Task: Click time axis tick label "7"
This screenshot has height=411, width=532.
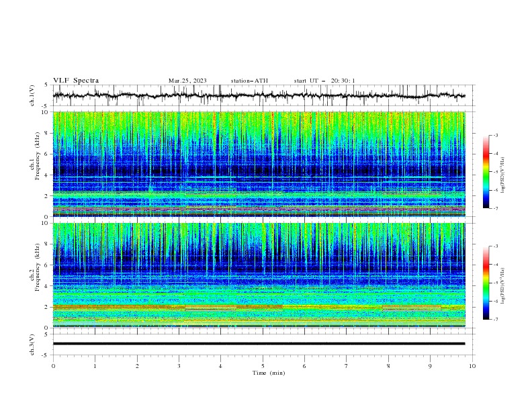Action: point(347,366)
